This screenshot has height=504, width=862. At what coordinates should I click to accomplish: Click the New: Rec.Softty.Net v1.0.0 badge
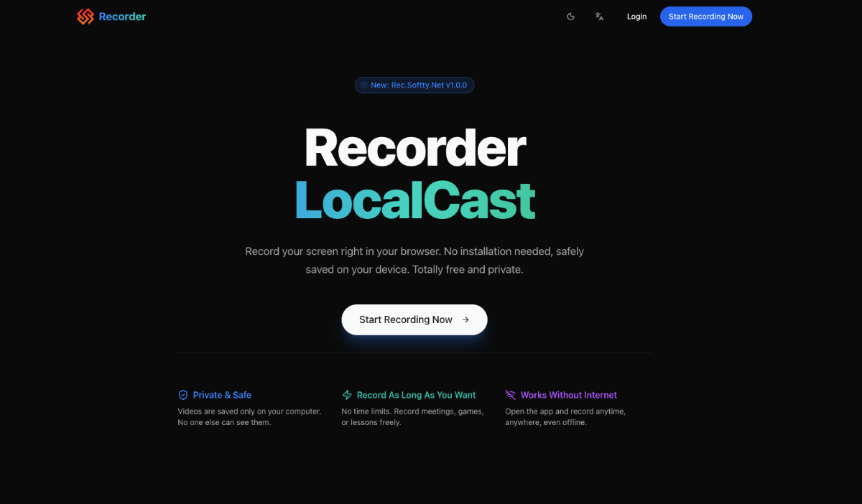414,85
